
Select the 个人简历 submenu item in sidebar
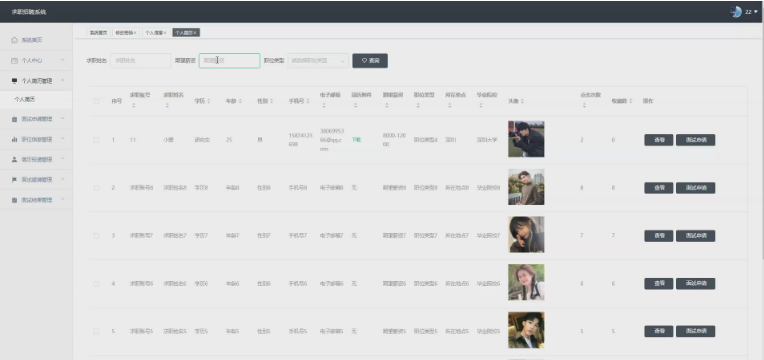coord(36,99)
